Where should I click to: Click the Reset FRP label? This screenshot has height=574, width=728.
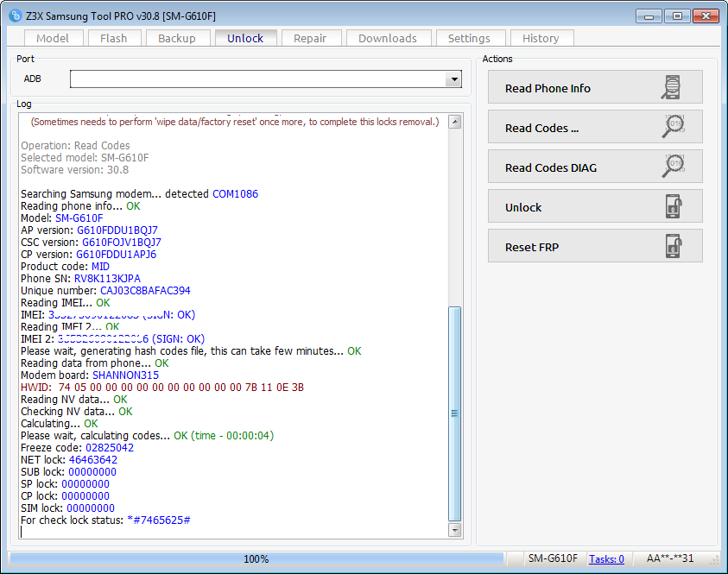(532, 248)
